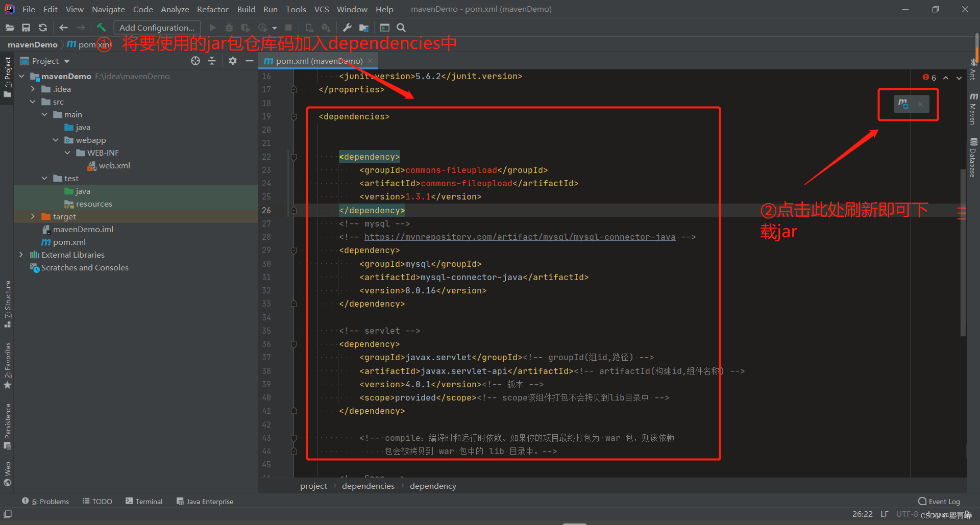Open mvnrepository mysql-connector-java link
Screen dimensions: 980x525
[520, 237]
